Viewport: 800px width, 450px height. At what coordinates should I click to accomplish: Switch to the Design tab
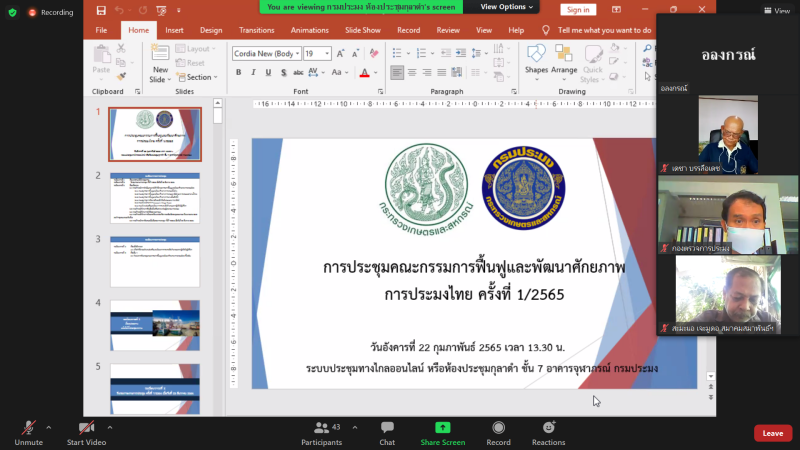click(x=211, y=30)
